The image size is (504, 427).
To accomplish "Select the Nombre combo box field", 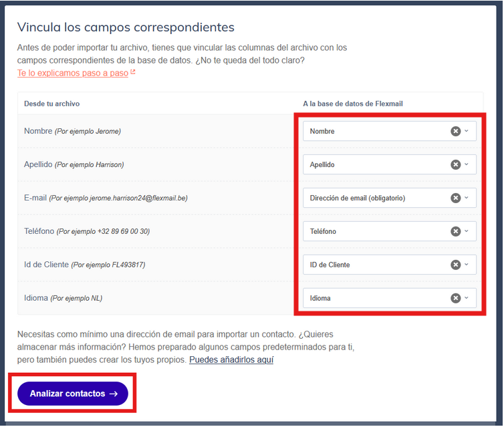I will [389, 131].
